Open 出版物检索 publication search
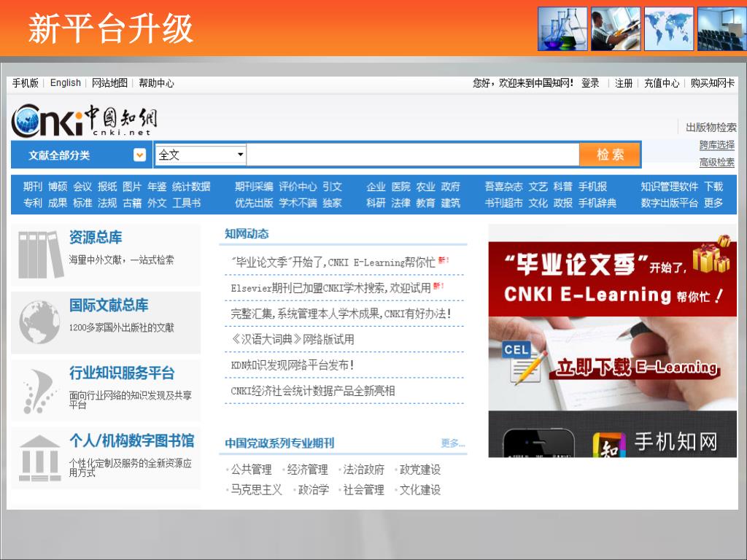Screen dimensions: 747x560 coord(711,127)
